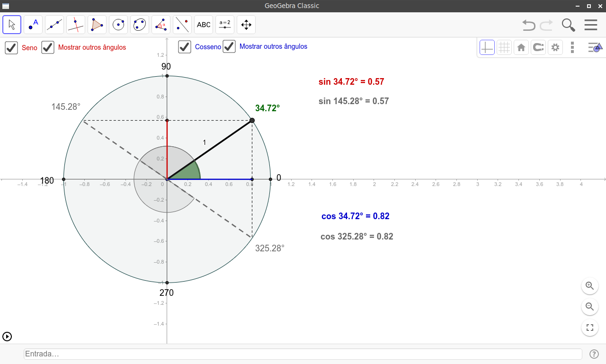
Task: Open the three-dot more options menu
Action: (x=572, y=47)
